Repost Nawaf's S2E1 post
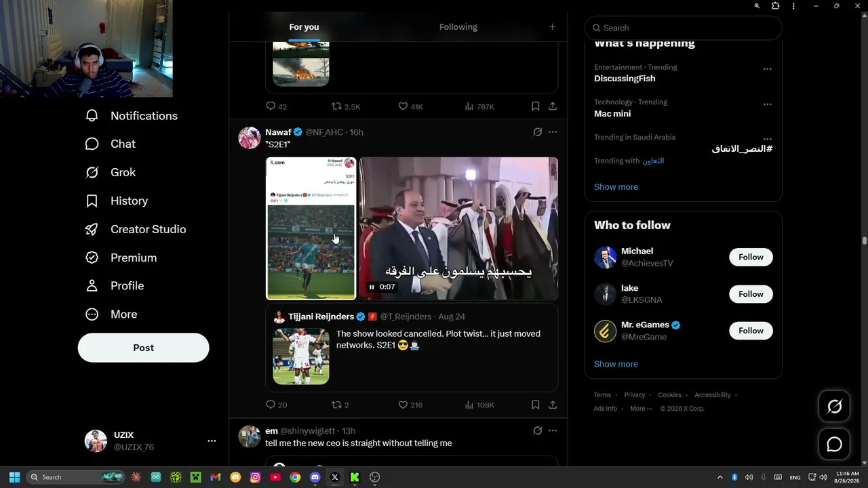 coord(340,405)
